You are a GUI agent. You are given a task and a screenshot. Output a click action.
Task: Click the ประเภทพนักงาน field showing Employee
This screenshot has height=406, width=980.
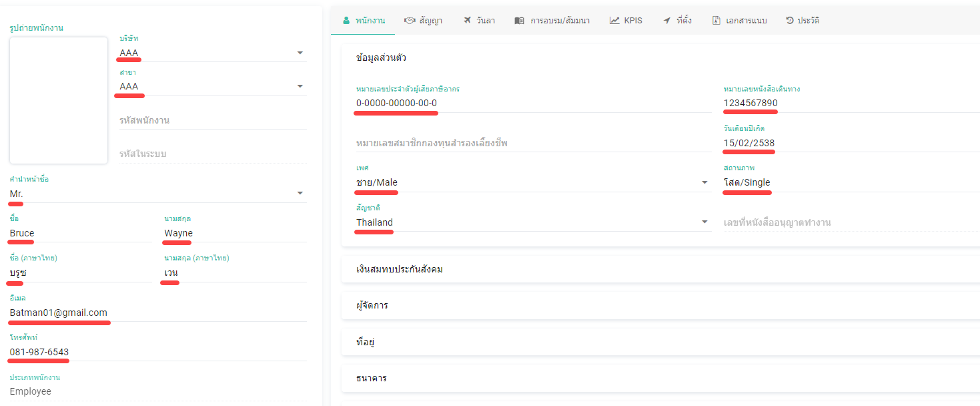tap(157, 391)
